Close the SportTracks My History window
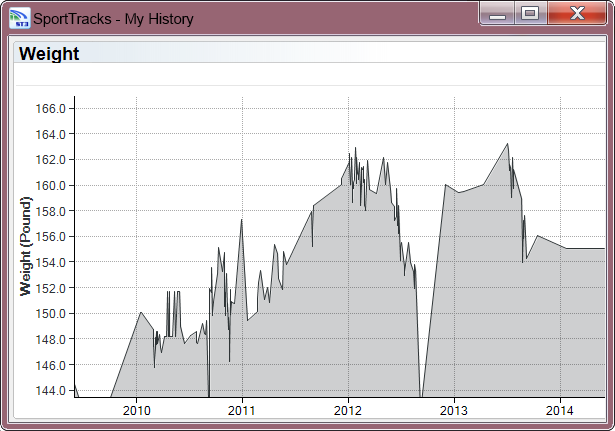This screenshot has width=615, height=431. pyautogui.click(x=577, y=14)
